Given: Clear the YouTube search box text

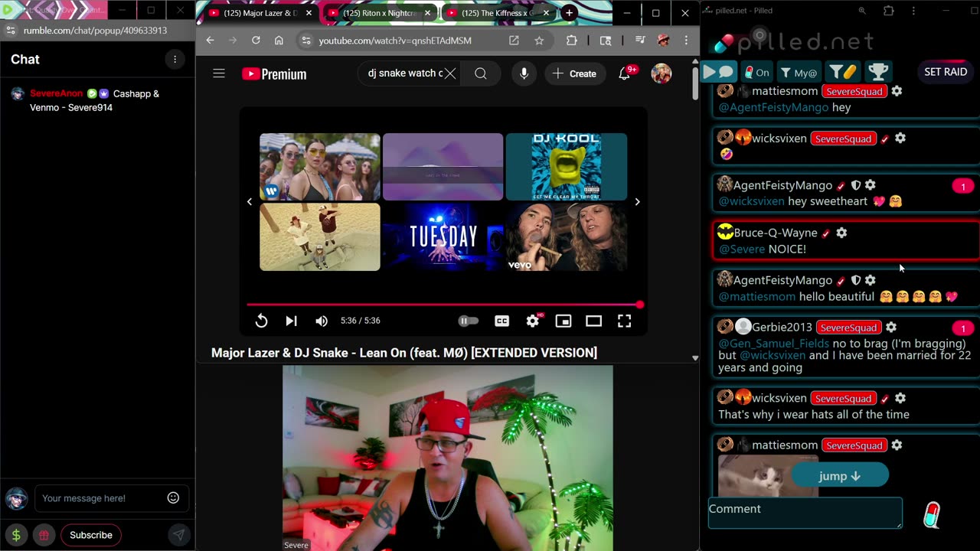Looking at the screenshot, I should [x=450, y=73].
